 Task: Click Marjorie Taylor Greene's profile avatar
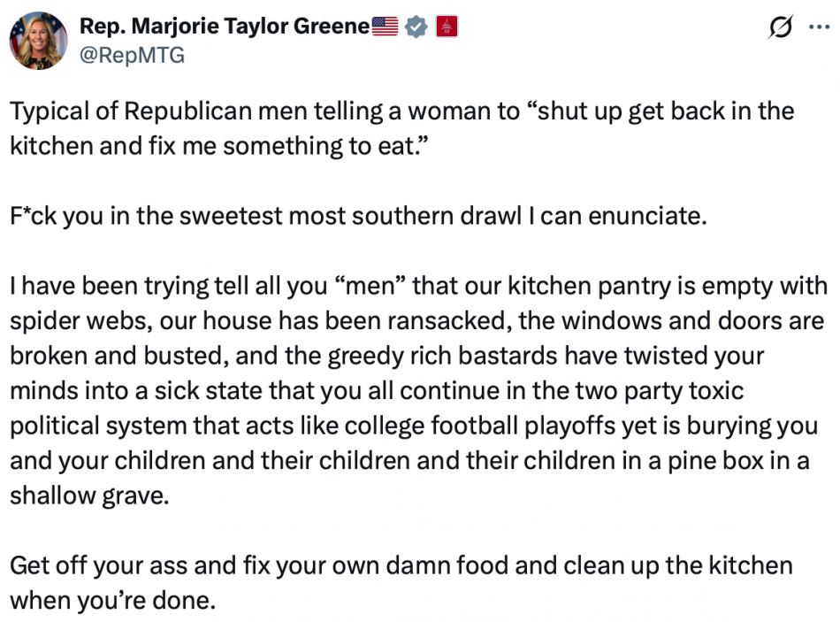pyautogui.click(x=38, y=41)
